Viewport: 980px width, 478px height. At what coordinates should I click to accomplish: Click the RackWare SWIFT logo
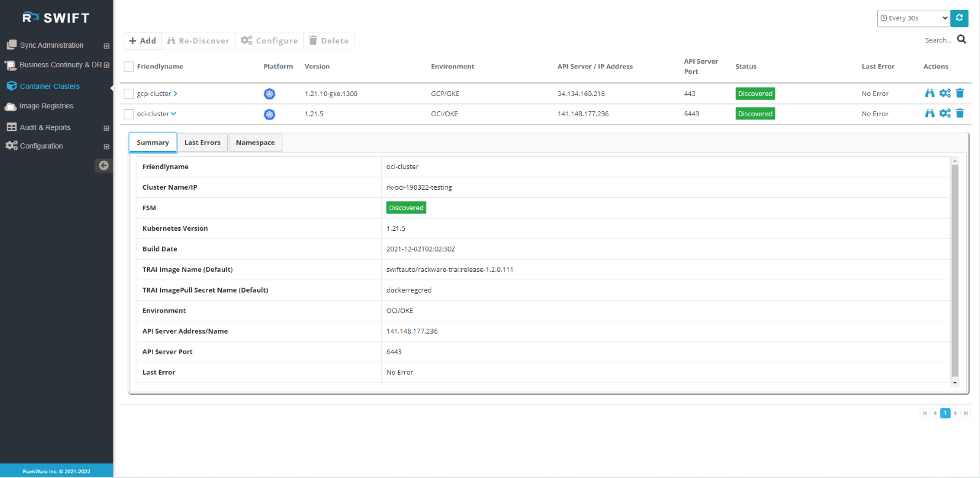56,18
